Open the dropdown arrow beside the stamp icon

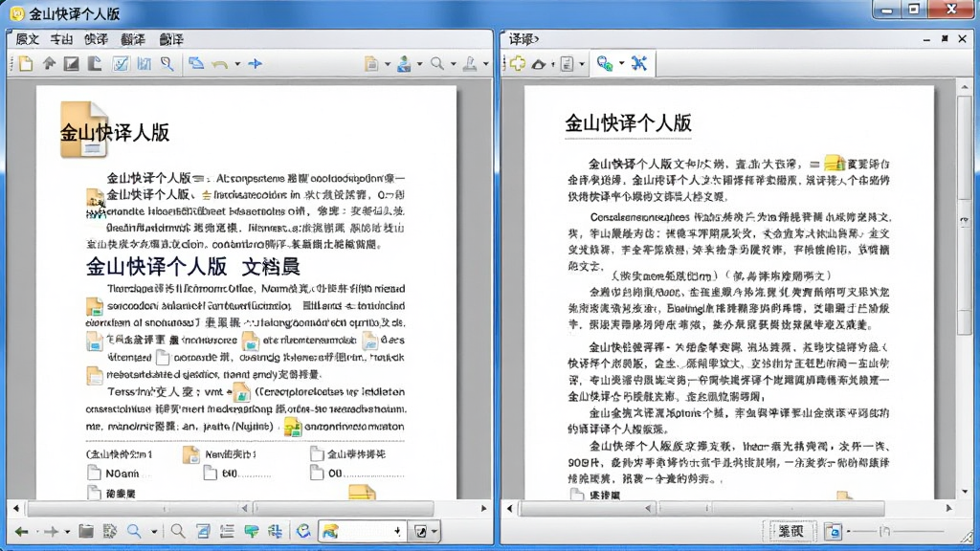pyautogui.click(x=485, y=64)
